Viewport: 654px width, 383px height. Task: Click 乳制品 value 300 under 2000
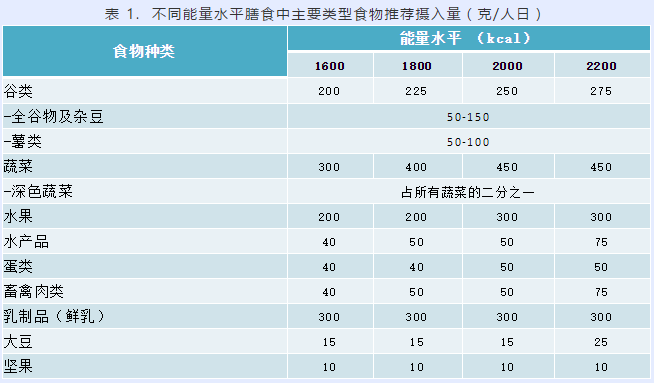tap(507, 317)
